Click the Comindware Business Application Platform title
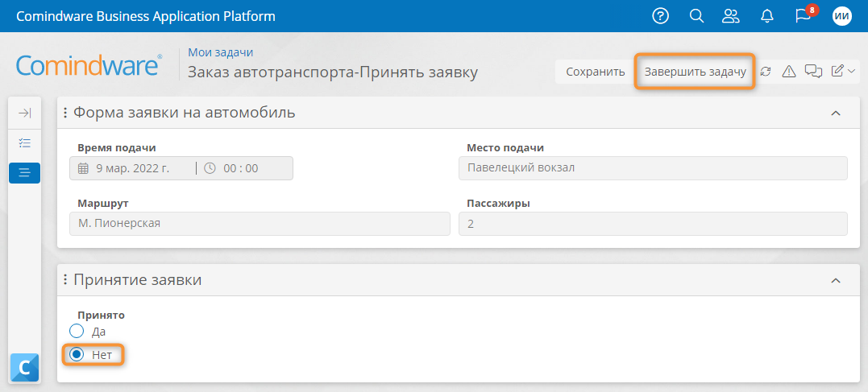Viewport: 868px width, 392px height. (x=146, y=17)
